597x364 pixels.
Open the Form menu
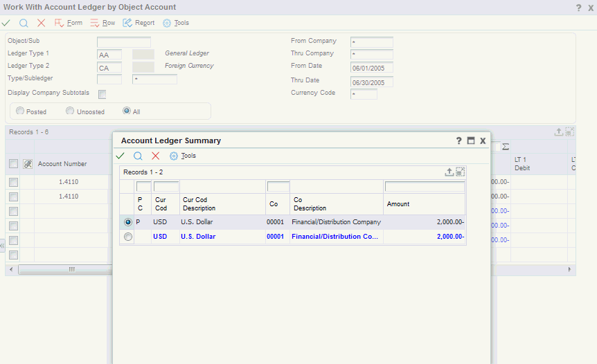click(69, 23)
